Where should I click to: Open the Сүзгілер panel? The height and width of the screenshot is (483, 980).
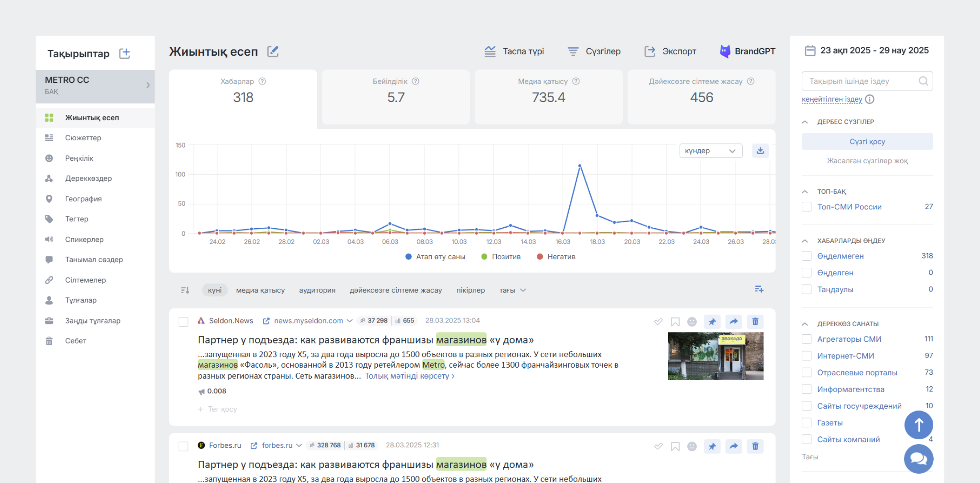(x=594, y=51)
